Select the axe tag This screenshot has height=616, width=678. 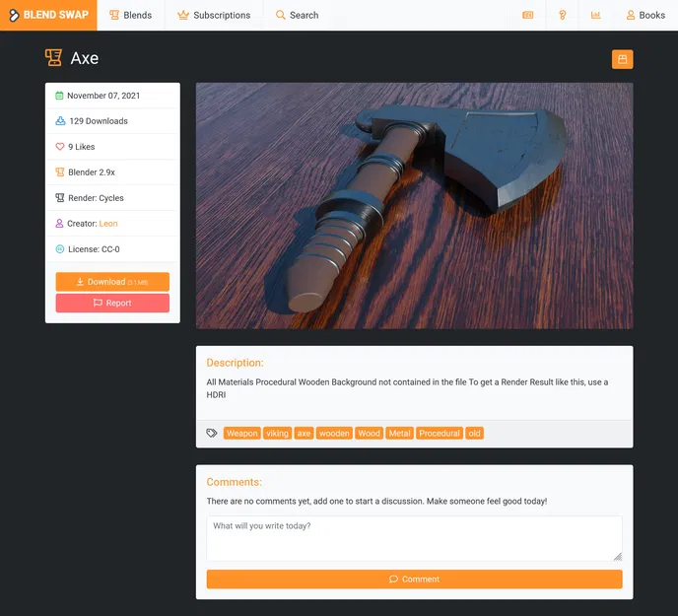304,433
